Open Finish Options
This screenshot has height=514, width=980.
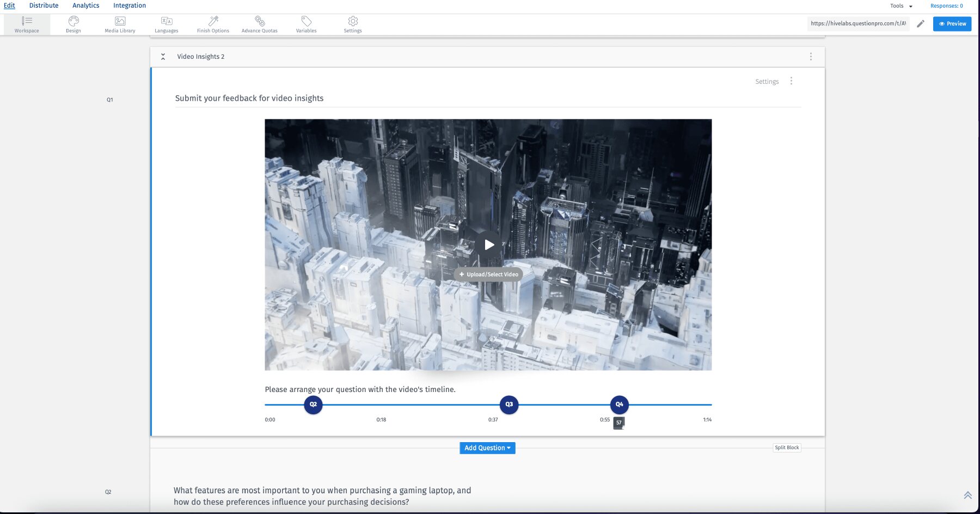pos(212,24)
